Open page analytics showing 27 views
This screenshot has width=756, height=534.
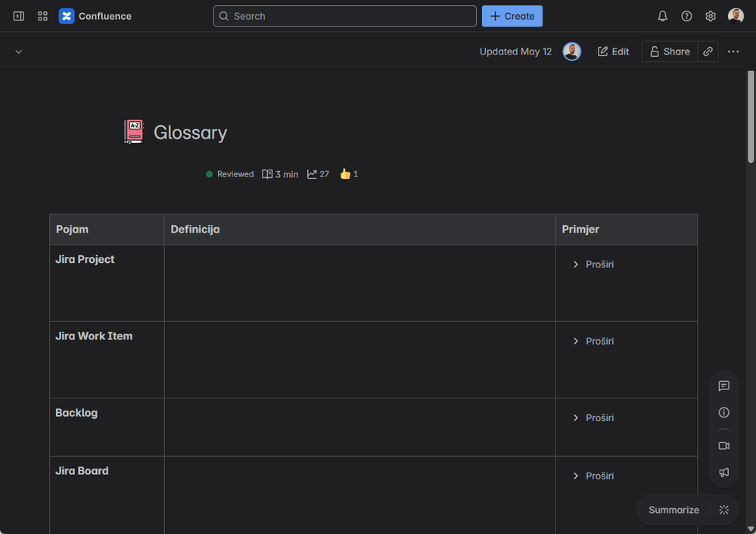click(318, 174)
